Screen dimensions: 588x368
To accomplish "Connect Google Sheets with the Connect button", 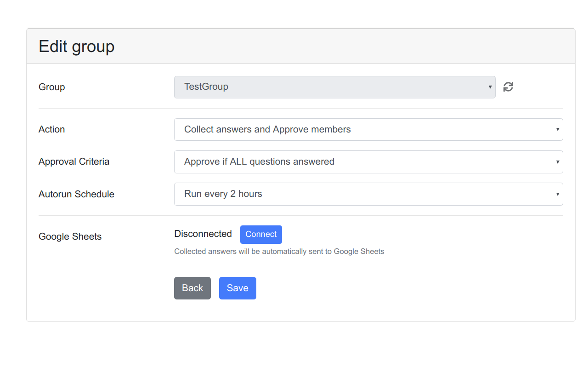I will 261,235.
